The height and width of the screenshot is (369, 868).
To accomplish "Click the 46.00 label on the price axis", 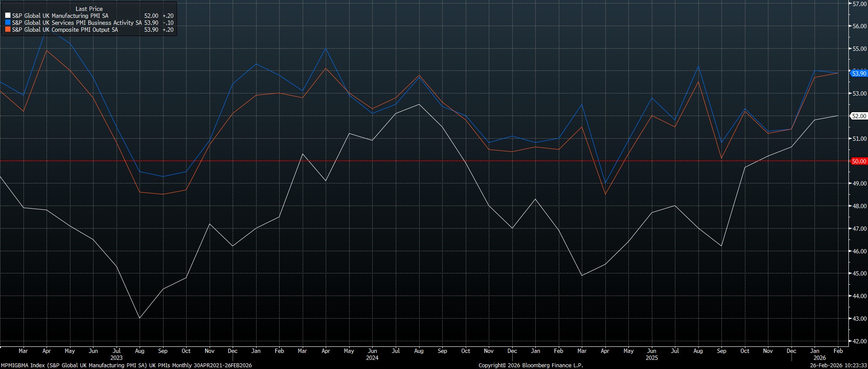I will coord(859,251).
